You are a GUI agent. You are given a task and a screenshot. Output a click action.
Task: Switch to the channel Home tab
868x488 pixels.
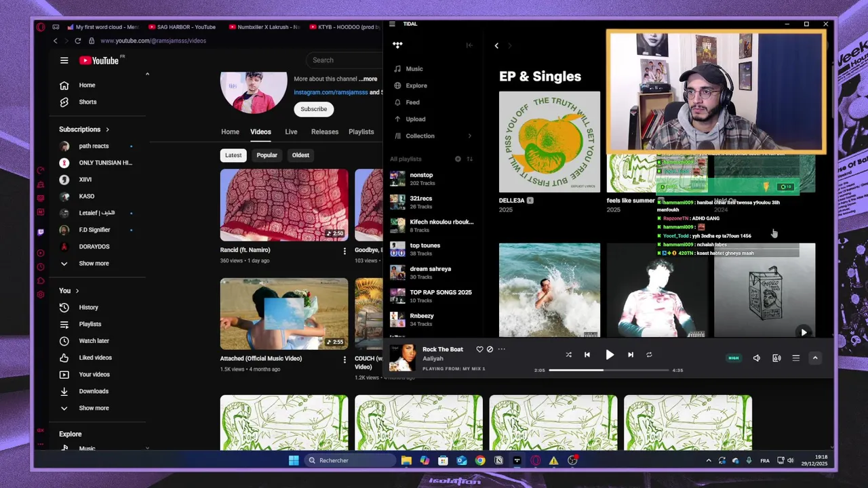(x=230, y=131)
